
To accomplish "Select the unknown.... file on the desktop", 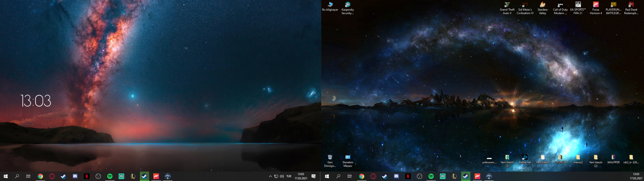I will tap(489, 160).
